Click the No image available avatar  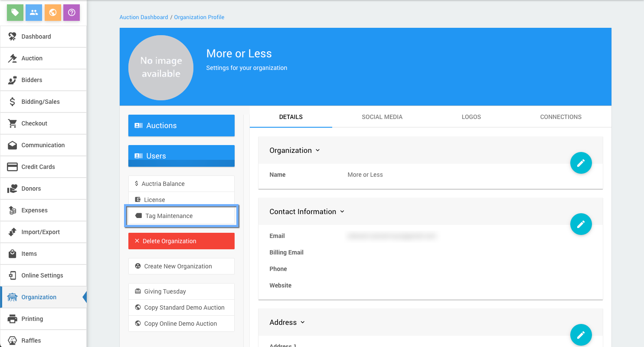(161, 68)
